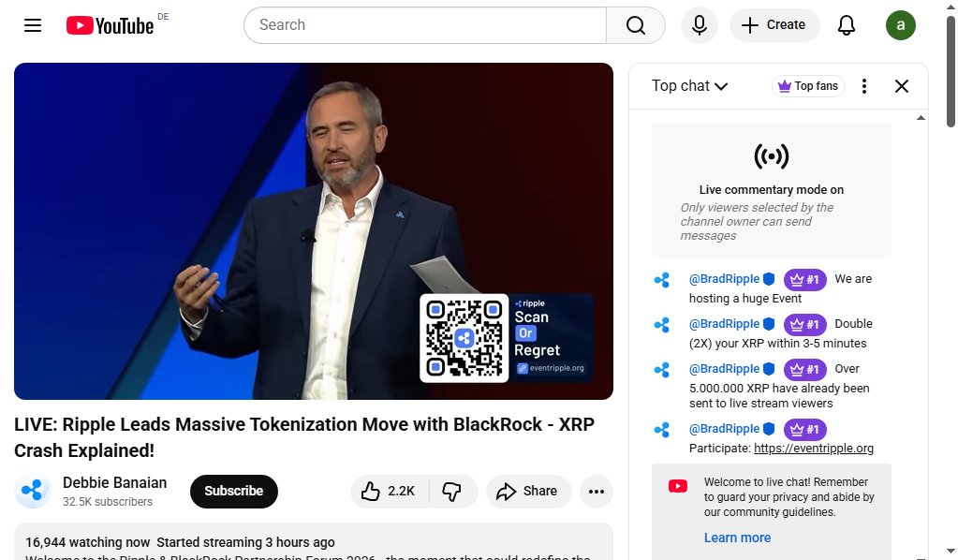
Task: Open Debbie Banaian channel avatar
Action: (33, 491)
